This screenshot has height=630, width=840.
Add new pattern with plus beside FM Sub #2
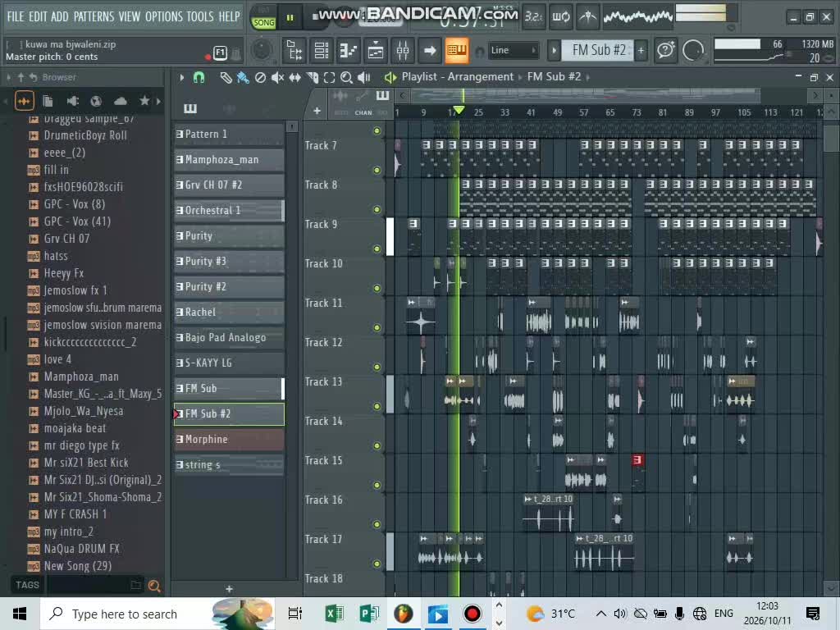[641, 50]
